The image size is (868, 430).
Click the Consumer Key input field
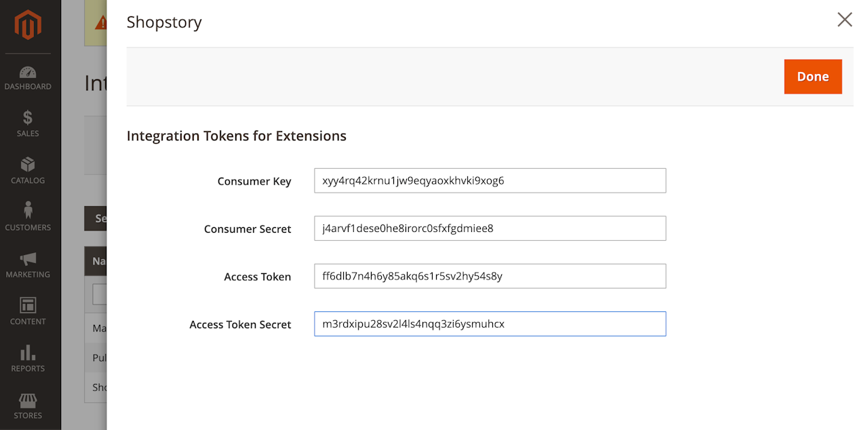click(x=490, y=181)
